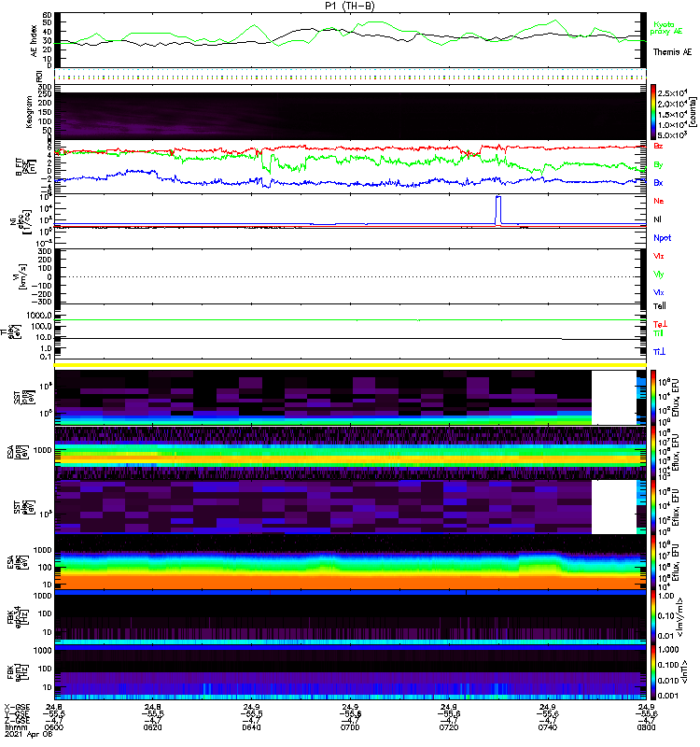Click the green By legend label

pos(658,165)
